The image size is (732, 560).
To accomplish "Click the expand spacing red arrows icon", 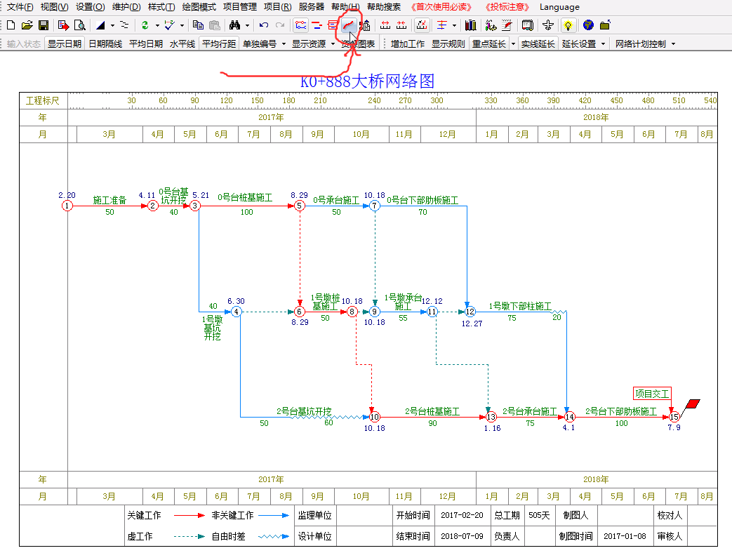I will (x=385, y=25).
